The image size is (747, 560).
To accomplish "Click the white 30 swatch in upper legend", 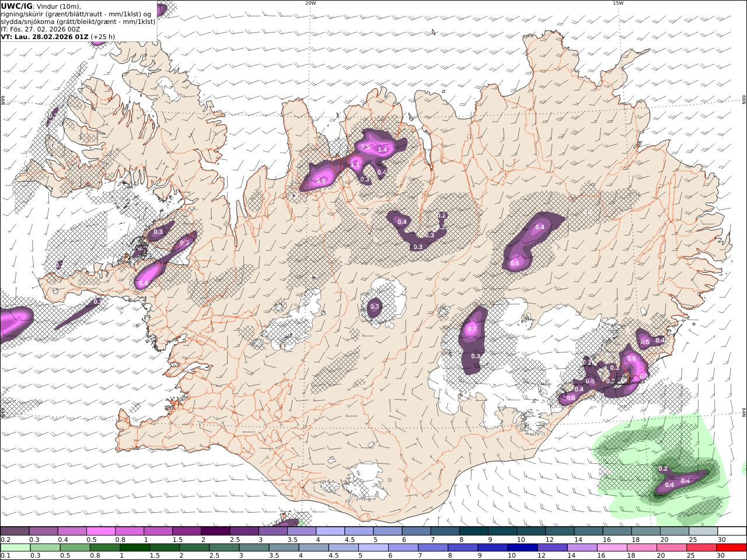I will (732, 531).
